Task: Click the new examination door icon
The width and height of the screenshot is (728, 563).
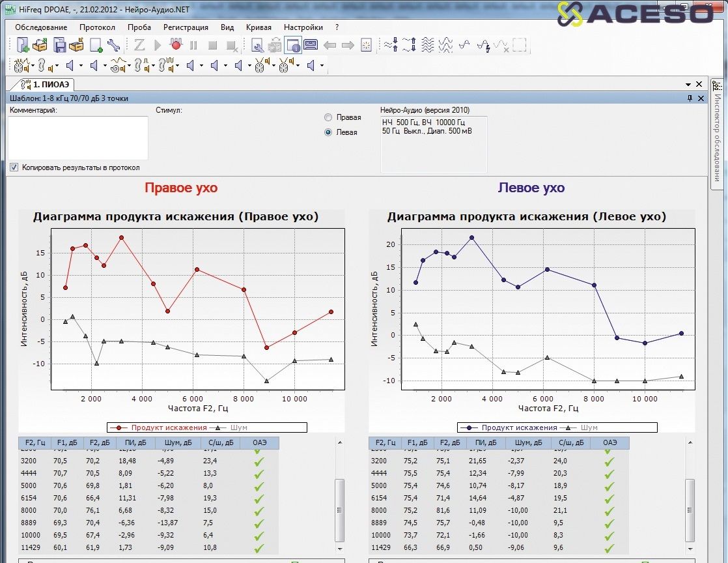Action: pyautogui.click(x=23, y=46)
